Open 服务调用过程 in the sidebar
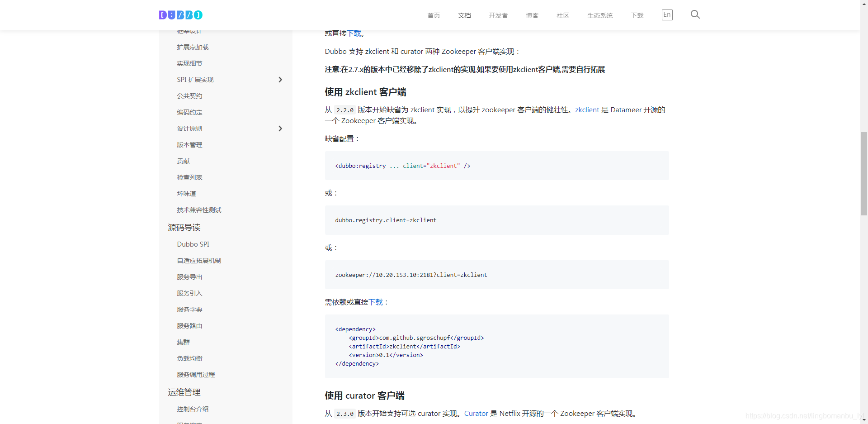 (196, 375)
